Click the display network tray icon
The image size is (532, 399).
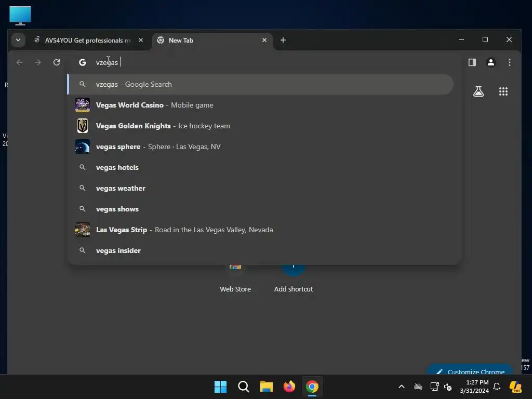click(x=435, y=387)
